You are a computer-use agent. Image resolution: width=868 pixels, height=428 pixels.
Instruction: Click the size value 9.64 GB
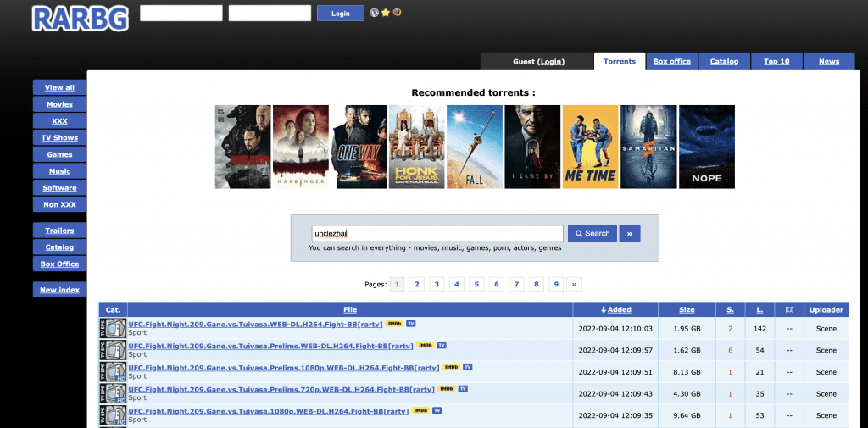click(x=687, y=415)
